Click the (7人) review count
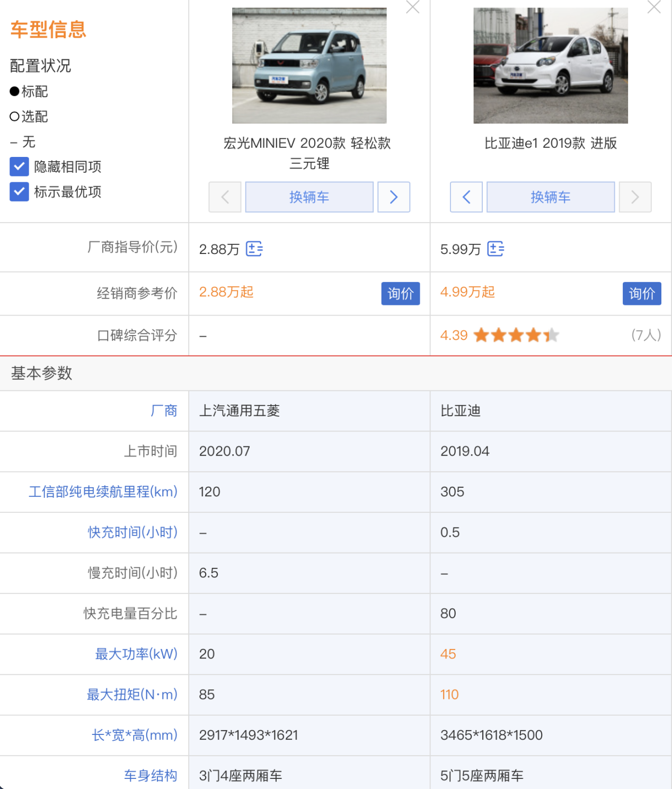 pos(646,335)
